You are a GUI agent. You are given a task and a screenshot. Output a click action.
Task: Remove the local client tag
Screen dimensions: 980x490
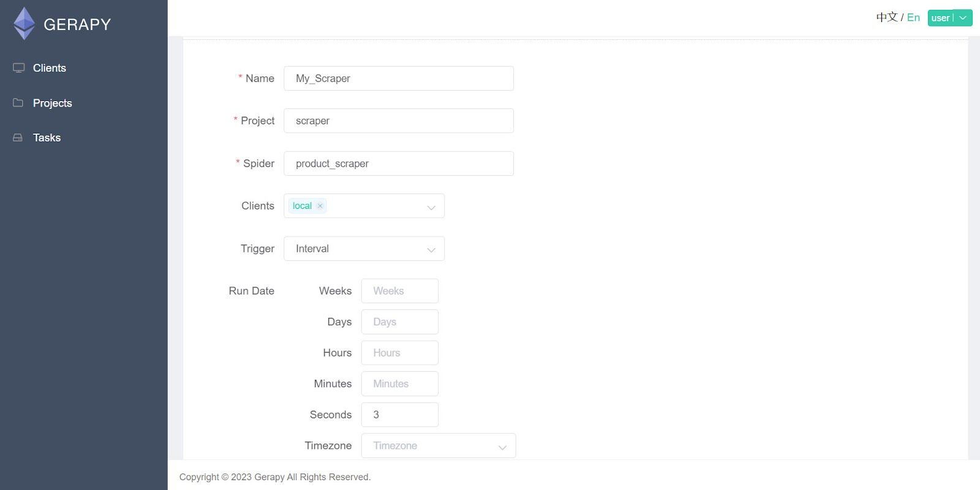(320, 206)
